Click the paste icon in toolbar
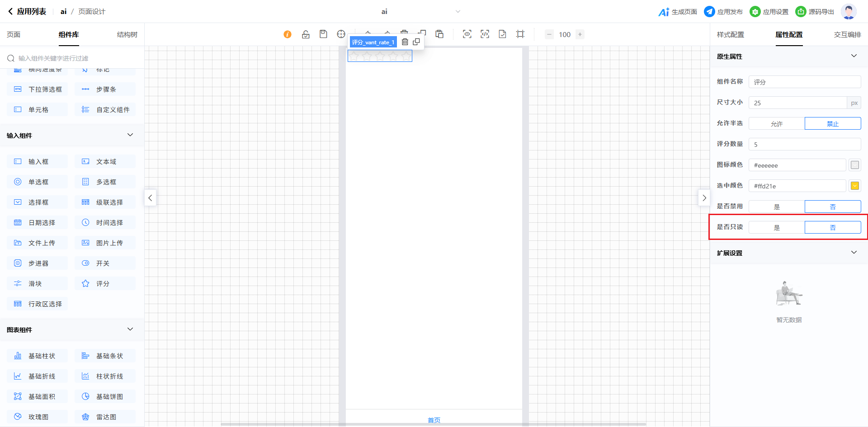 tap(439, 34)
